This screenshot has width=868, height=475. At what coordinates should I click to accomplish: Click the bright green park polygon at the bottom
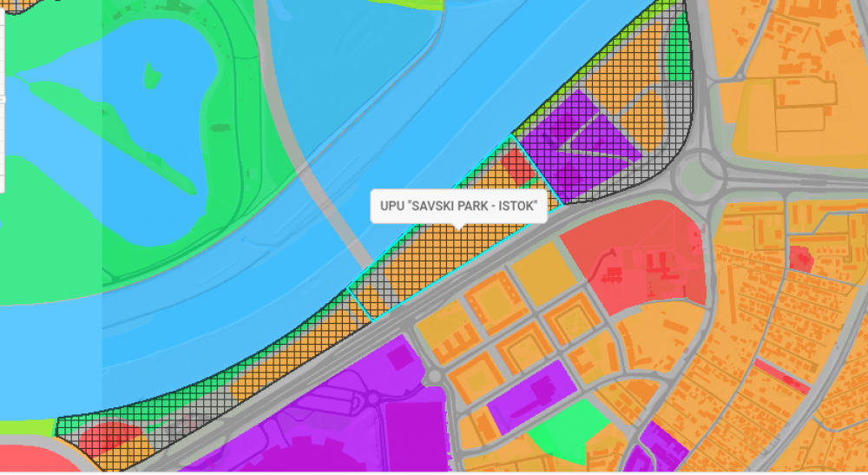570,430
